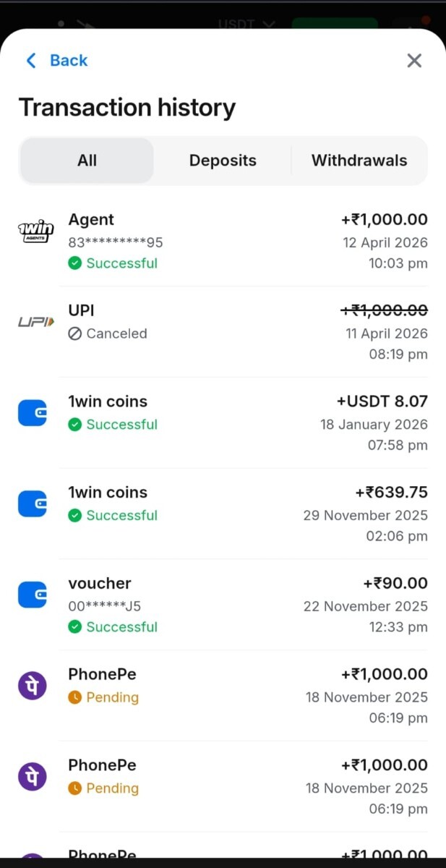The height and width of the screenshot is (868, 446).
Task: Switch to the Withdrawals tab
Action: [x=359, y=161]
